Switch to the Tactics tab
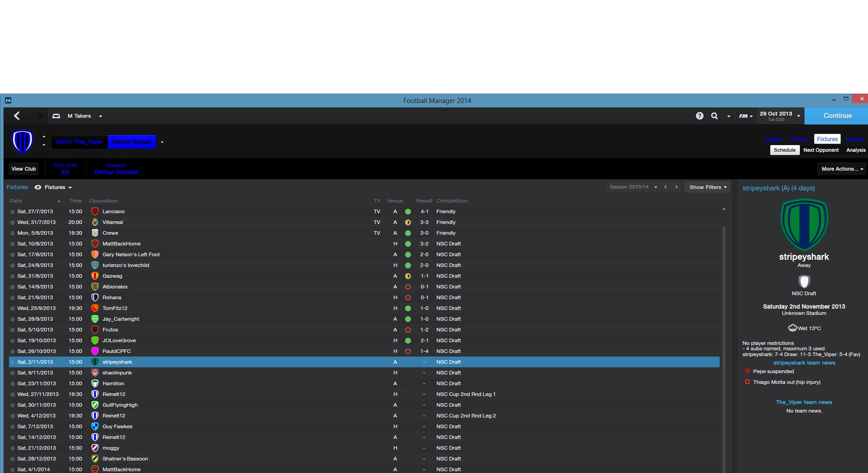The image size is (868, 473). tap(799, 139)
